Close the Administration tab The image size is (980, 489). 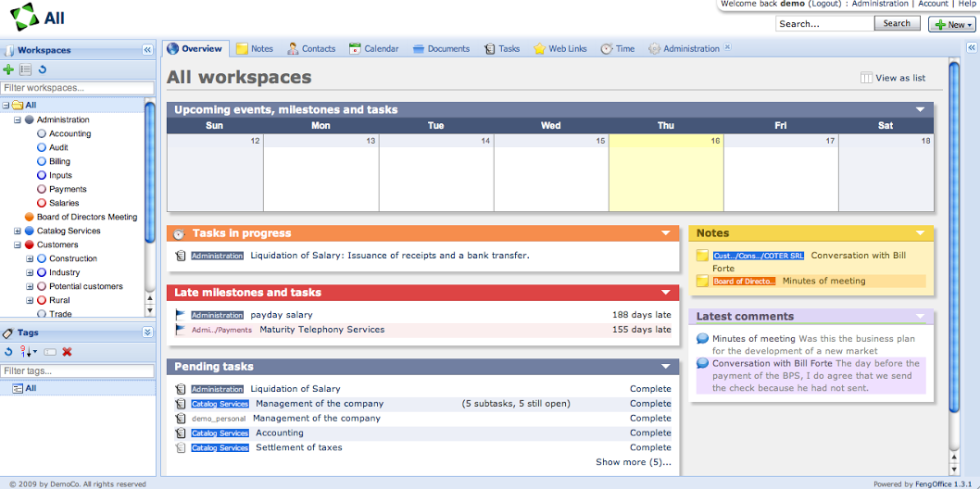[x=727, y=47]
